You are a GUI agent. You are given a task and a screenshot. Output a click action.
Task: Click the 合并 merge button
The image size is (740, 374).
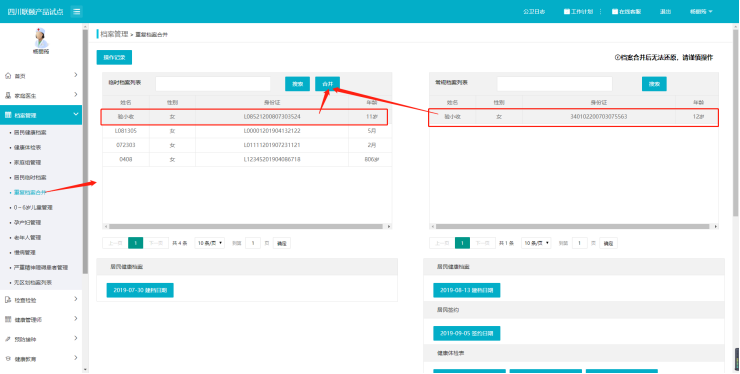[328, 84]
